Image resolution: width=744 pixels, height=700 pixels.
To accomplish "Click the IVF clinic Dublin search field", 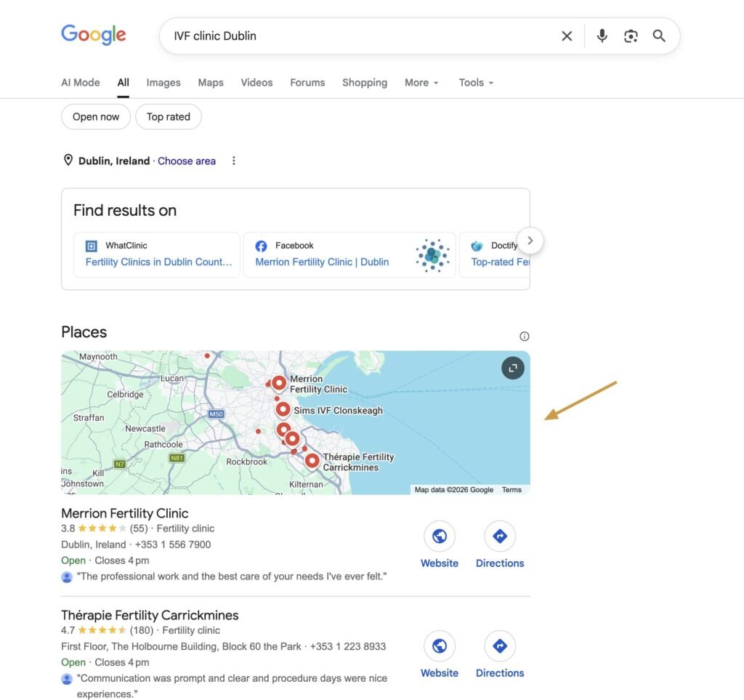I will [356, 36].
